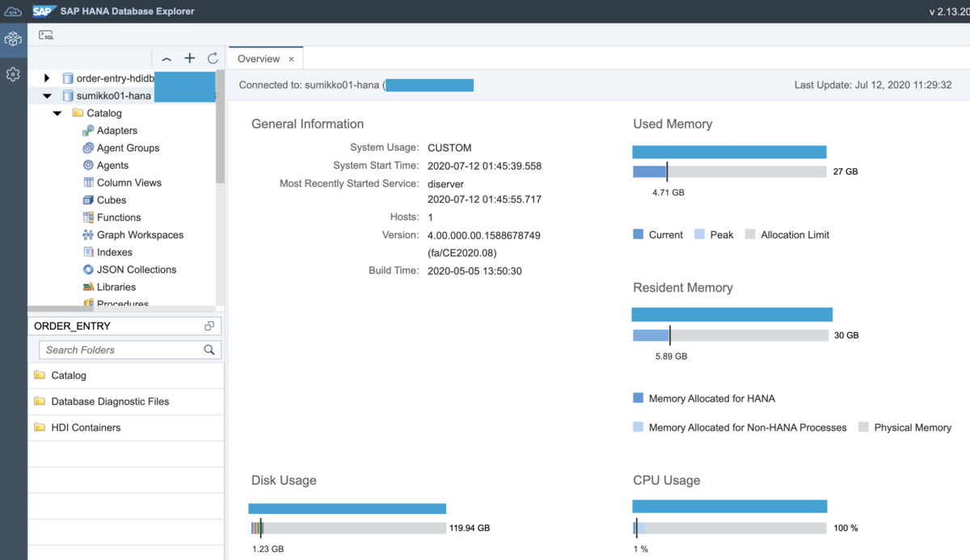Click the Disk Usage progress bar
Viewport: 970px width, 560px height.
348,528
